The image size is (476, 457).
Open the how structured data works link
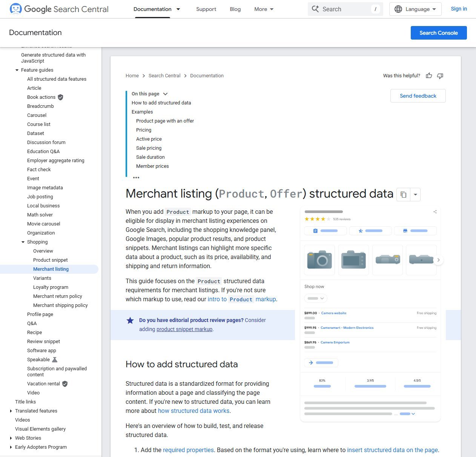click(193, 411)
